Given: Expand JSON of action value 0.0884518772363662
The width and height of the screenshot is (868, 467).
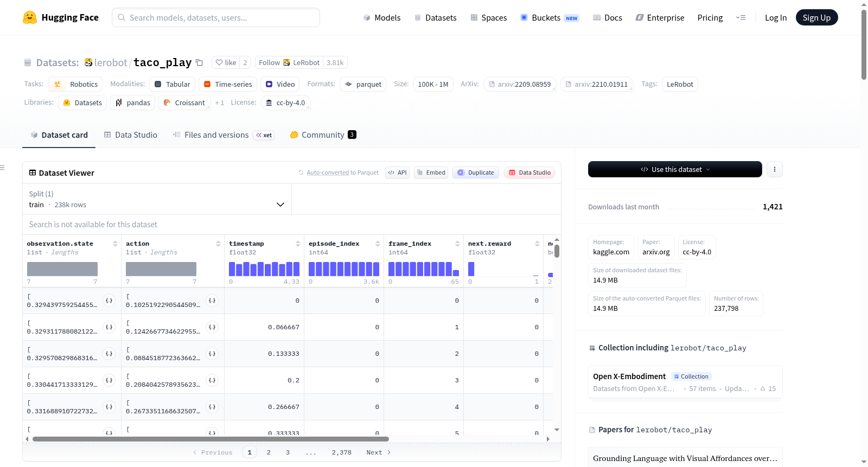Looking at the screenshot, I should click(212, 354).
